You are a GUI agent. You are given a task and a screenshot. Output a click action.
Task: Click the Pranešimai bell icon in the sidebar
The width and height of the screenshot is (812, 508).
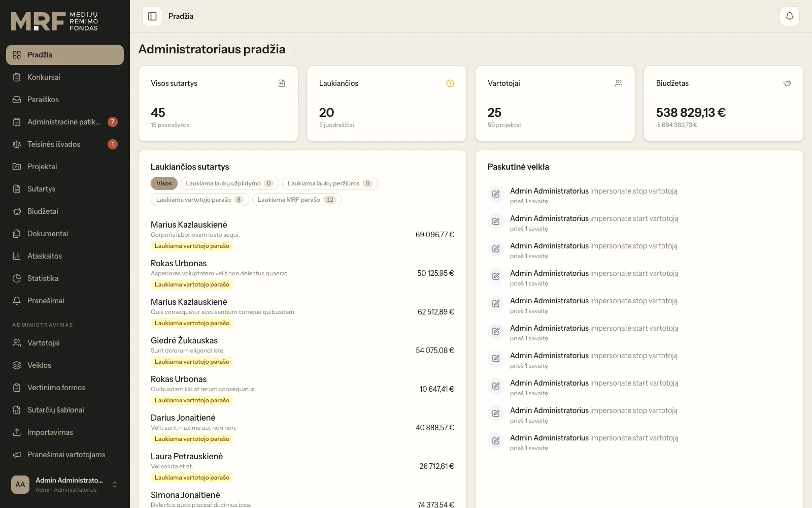click(x=17, y=301)
